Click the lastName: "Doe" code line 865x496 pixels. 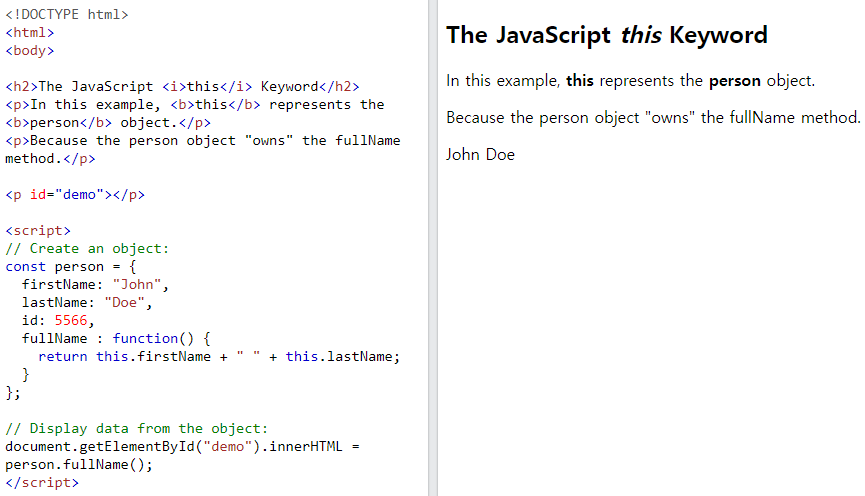coord(87,303)
